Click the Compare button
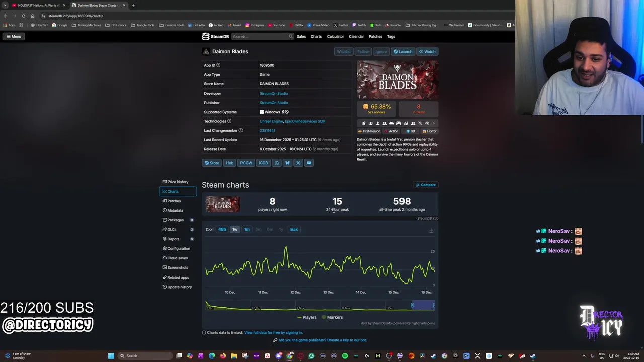Screen dimensions: 644x362 (426, 185)
